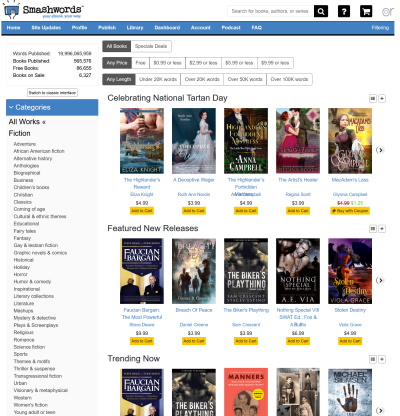
Task: Open the Dashboard menu item
Action: 167,28
